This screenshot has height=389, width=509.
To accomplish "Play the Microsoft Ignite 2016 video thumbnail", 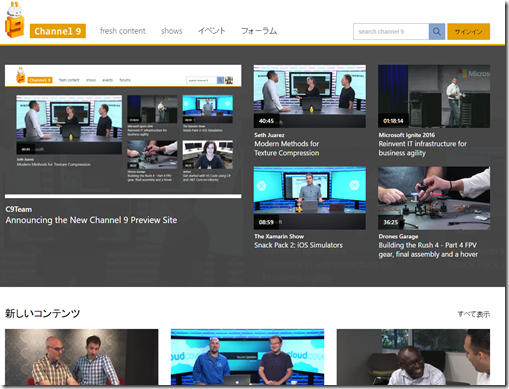I will point(434,96).
